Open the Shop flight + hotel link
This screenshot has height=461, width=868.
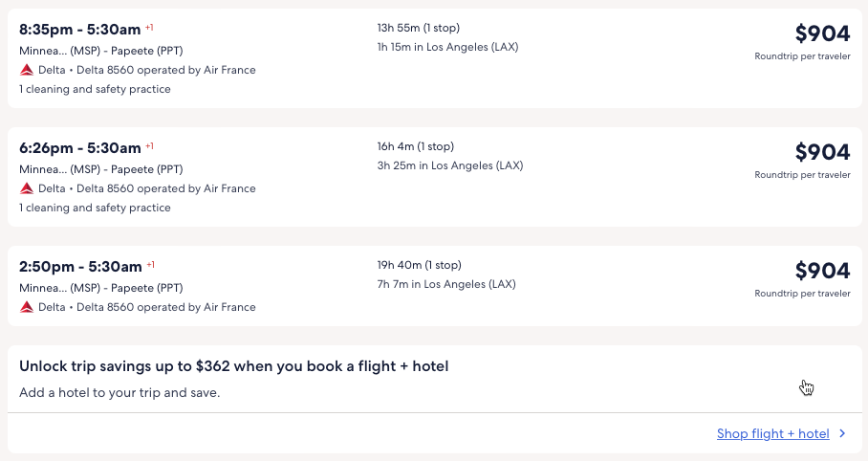(772, 433)
